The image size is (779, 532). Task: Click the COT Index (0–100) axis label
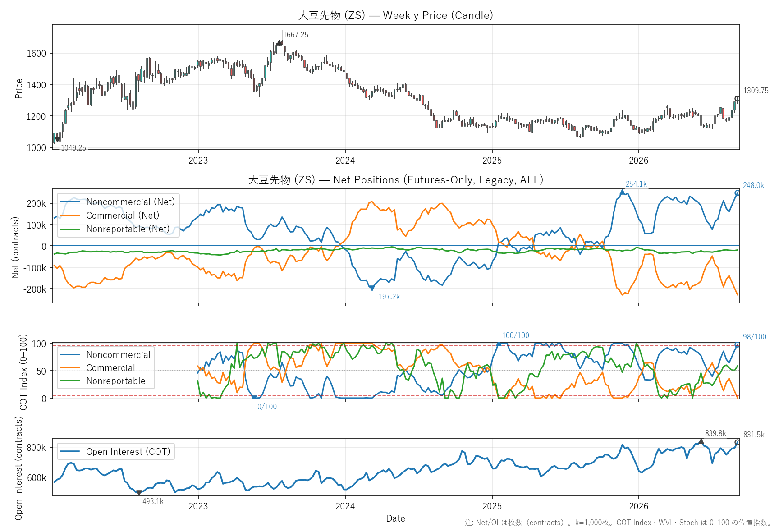23,372
